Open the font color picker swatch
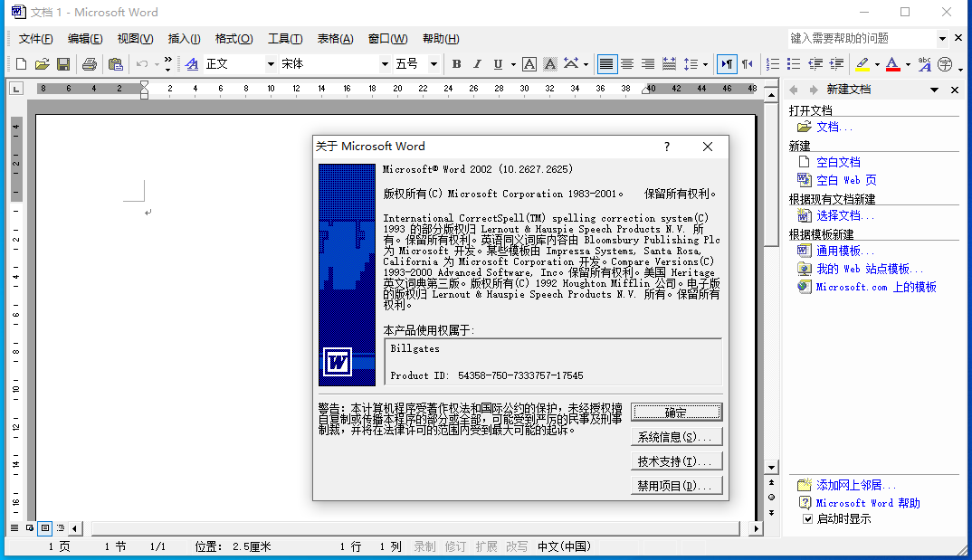Viewport: 972px width, 560px height. (x=894, y=64)
